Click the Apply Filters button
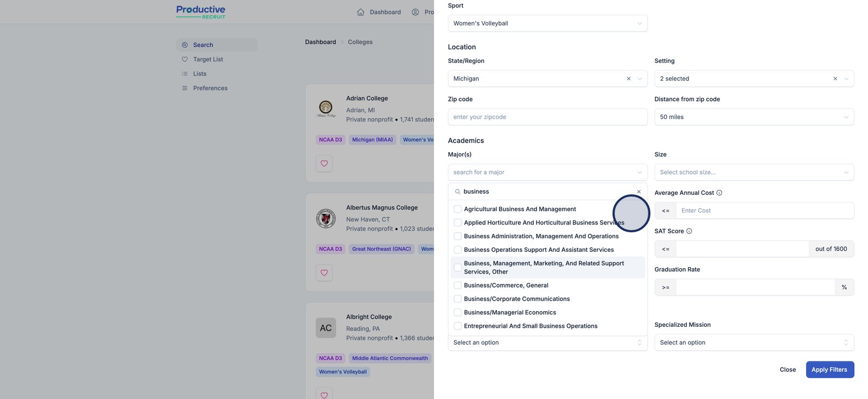Screen dimensions: 868x399 [829, 370]
